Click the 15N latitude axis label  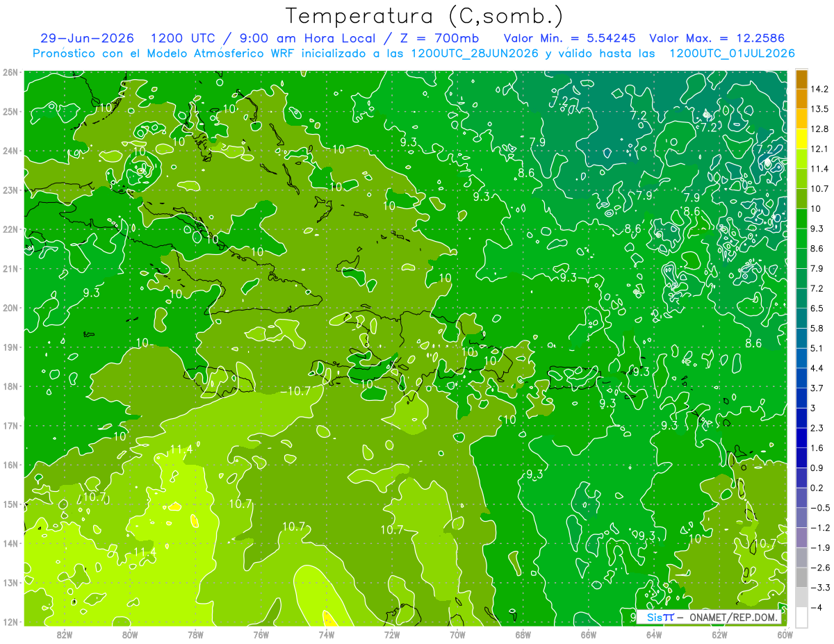[x=11, y=504]
